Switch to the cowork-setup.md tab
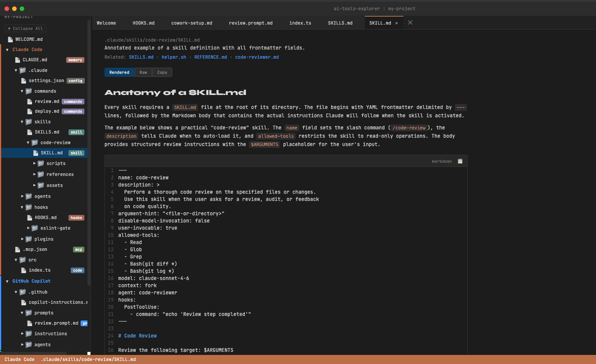This screenshot has width=596, height=364. [x=192, y=23]
